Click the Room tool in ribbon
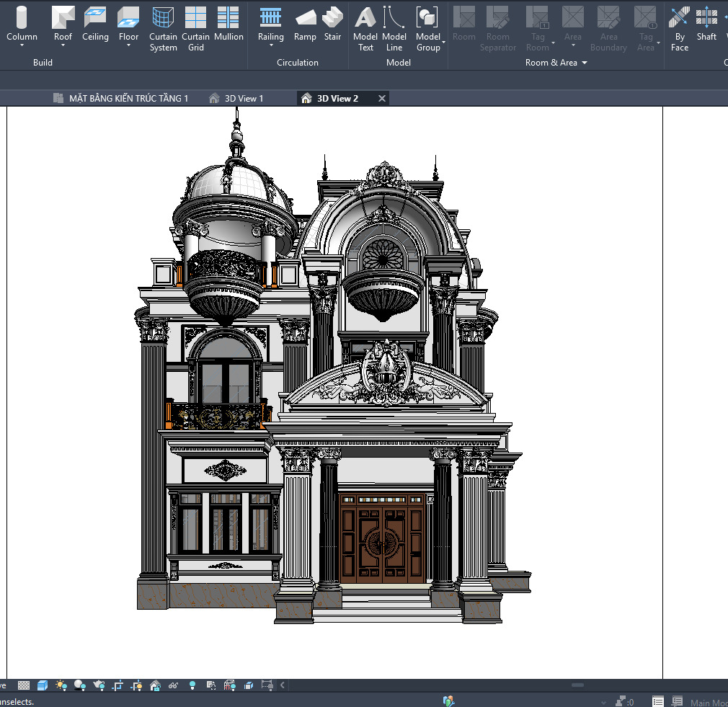This screenshot has width=728, height=707. tap(463, 24)
